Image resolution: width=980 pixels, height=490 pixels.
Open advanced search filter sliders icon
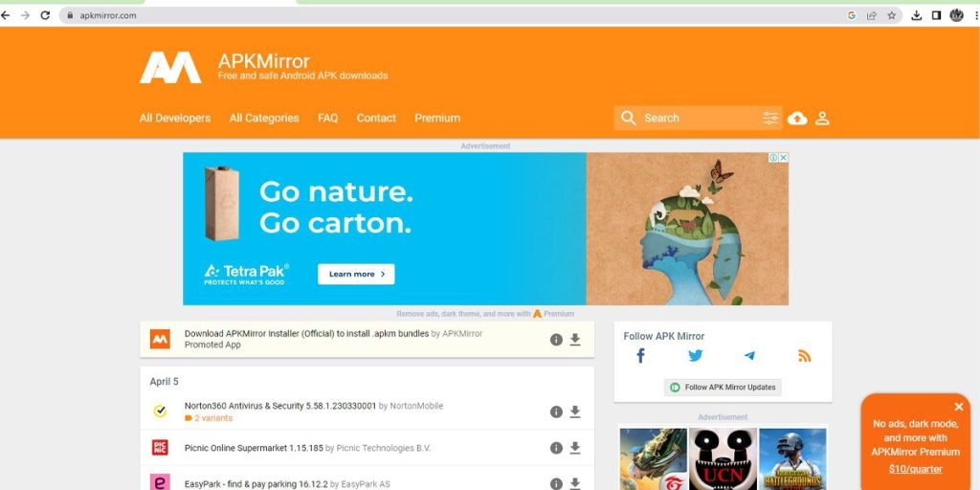[x=770, y=118]
